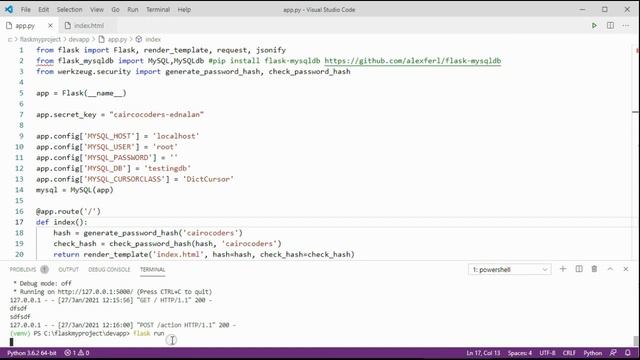Kill terminal with trash icon
The image size is (640, 360).
point(594,269)
